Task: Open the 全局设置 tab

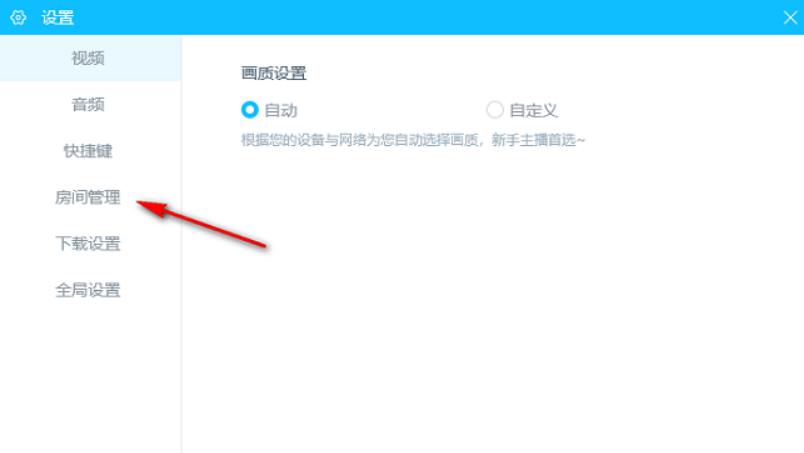Action: (90, 290)
